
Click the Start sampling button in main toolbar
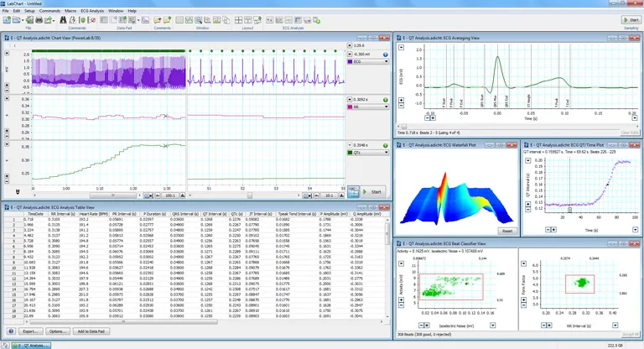(631, 20)
